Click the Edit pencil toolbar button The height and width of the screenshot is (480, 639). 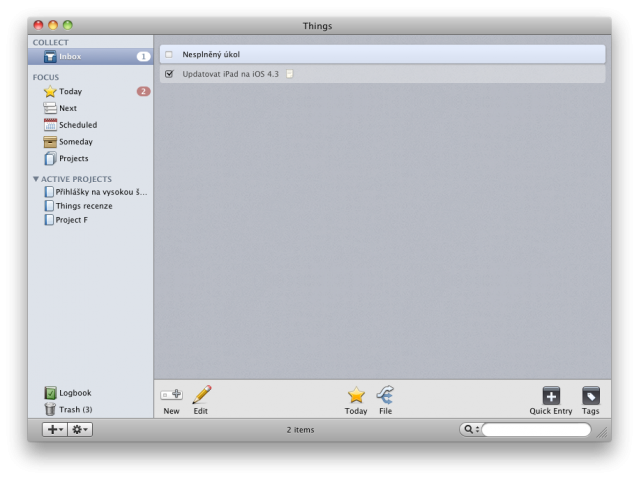[x=201, y=400]
